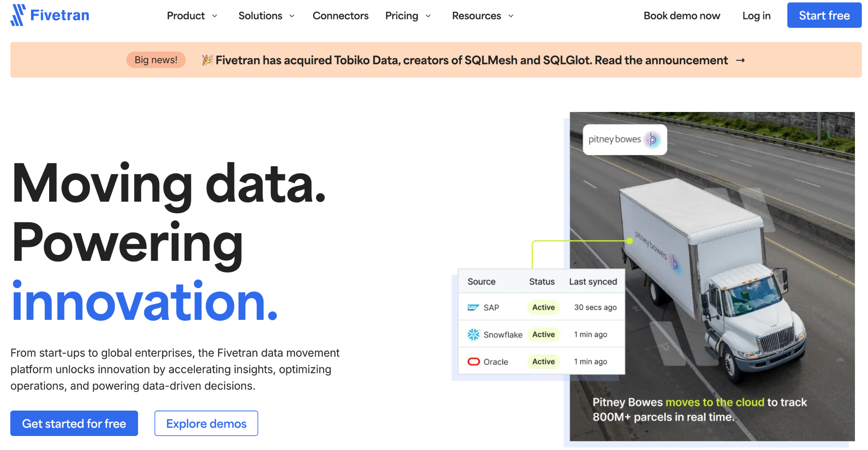Click the Source column header
The width and height of the screenshot is (868, 450).
click(x=481, y=282)
